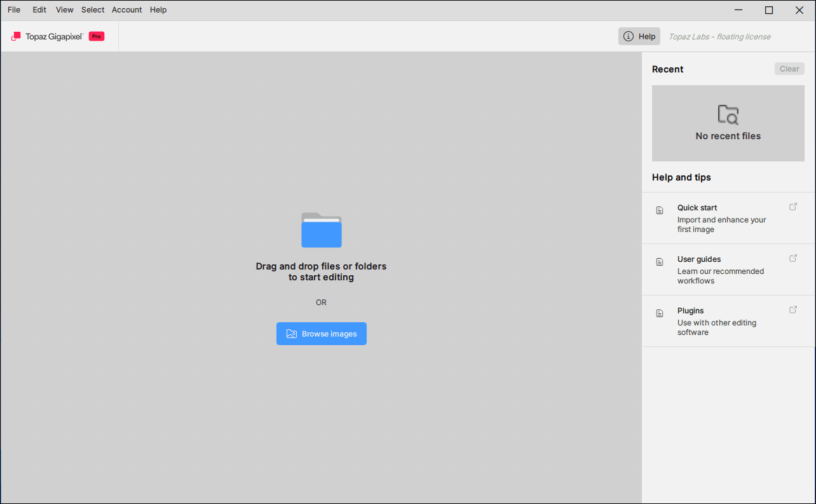Open the Quick start help link
Viewport: 816px width, 504px height.
click(x=697, y=208)
